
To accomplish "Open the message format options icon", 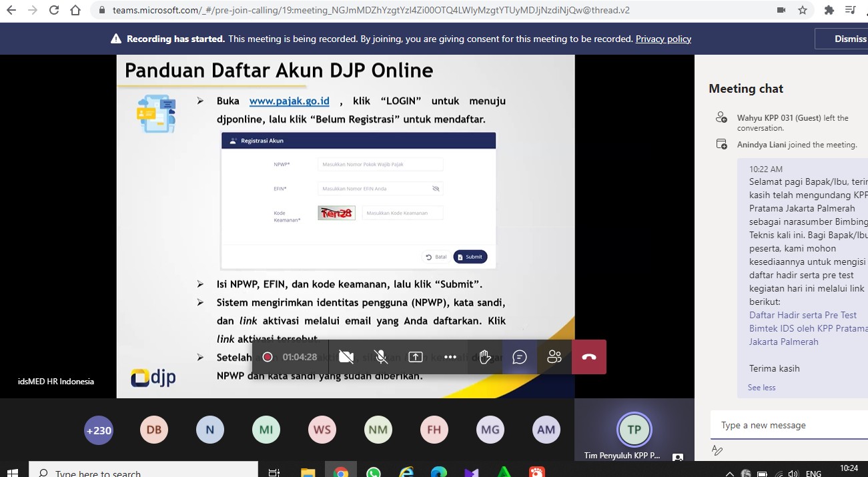I will pos(717,450).
